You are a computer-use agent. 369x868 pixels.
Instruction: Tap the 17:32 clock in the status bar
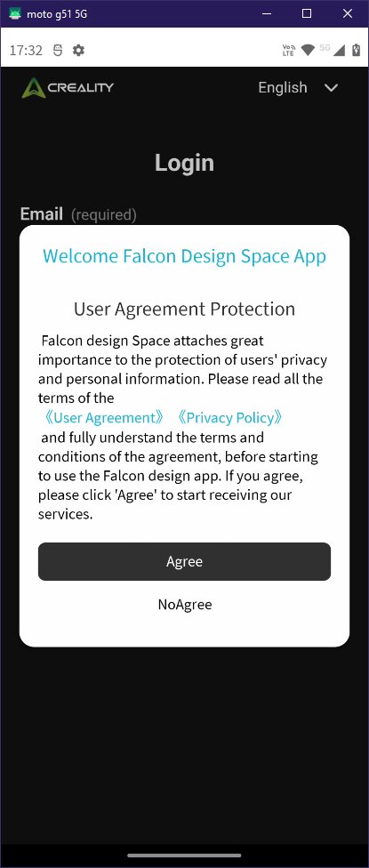click(x=26, y=51)
